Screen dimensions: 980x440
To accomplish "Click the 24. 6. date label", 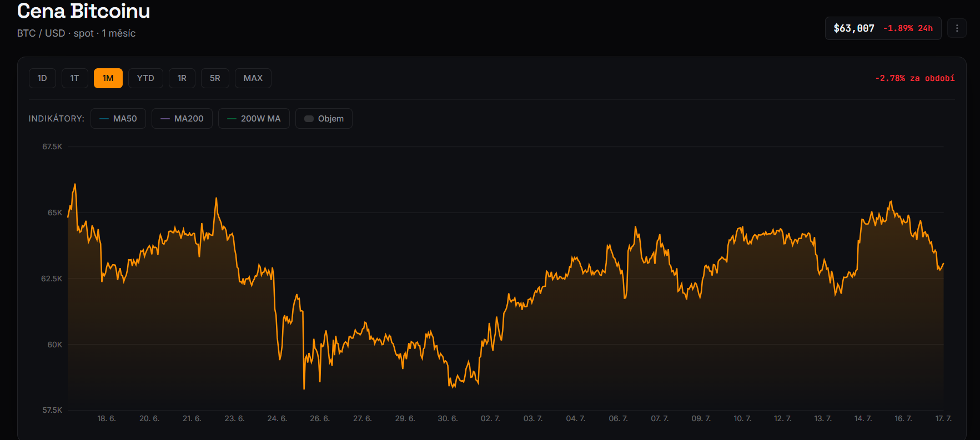I will click(277, 418).
